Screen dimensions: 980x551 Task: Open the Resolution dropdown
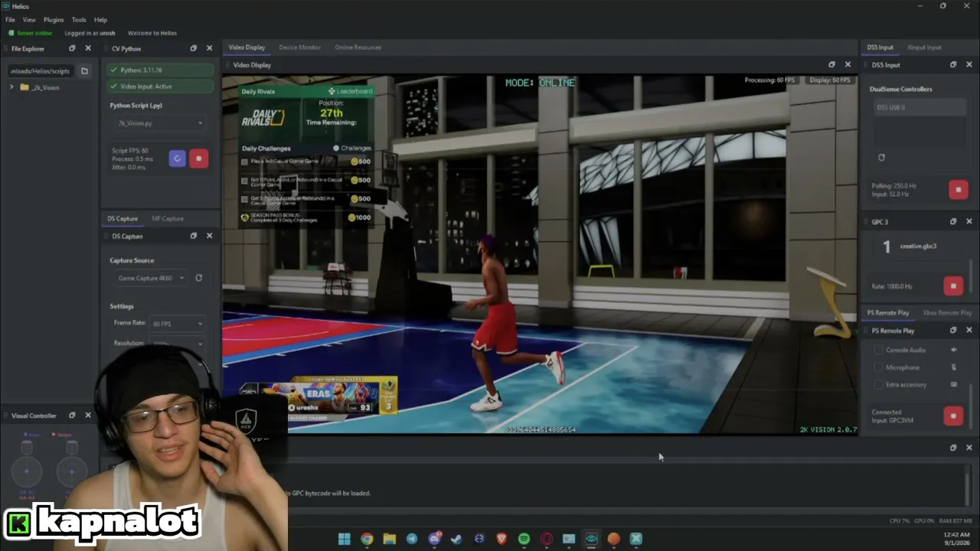tap(177, 344)
